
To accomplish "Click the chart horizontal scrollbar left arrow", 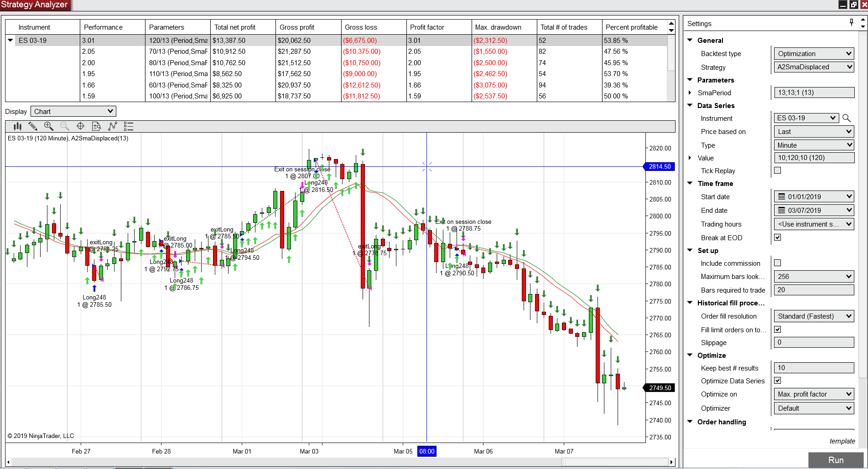I will (9, 462).
